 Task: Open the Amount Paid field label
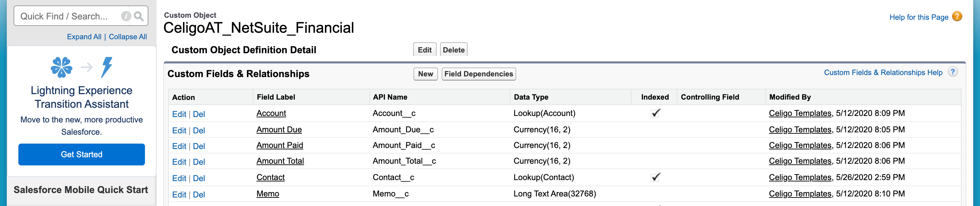coord(280,145)
